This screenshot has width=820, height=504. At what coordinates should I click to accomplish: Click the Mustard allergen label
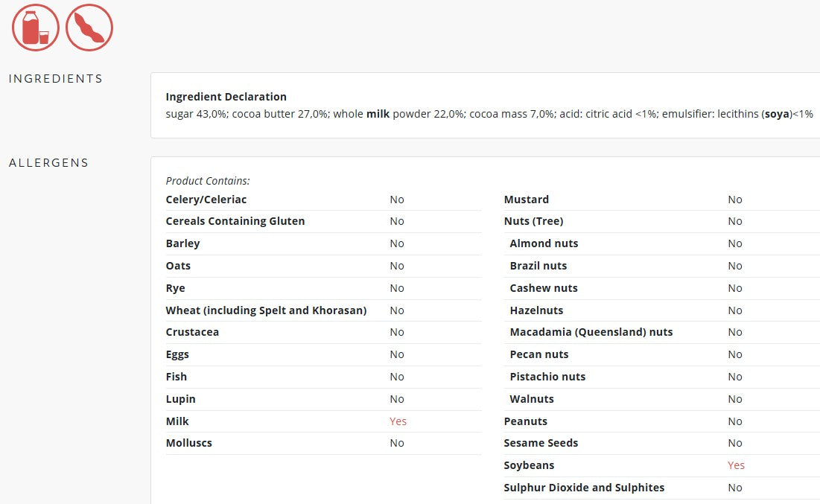pos(526,200)
